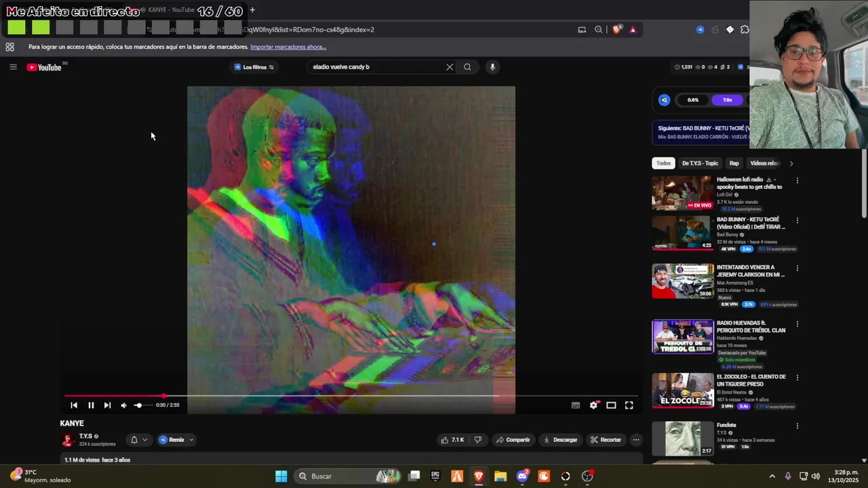Open options menu for Fundota

tap(797, 426)
